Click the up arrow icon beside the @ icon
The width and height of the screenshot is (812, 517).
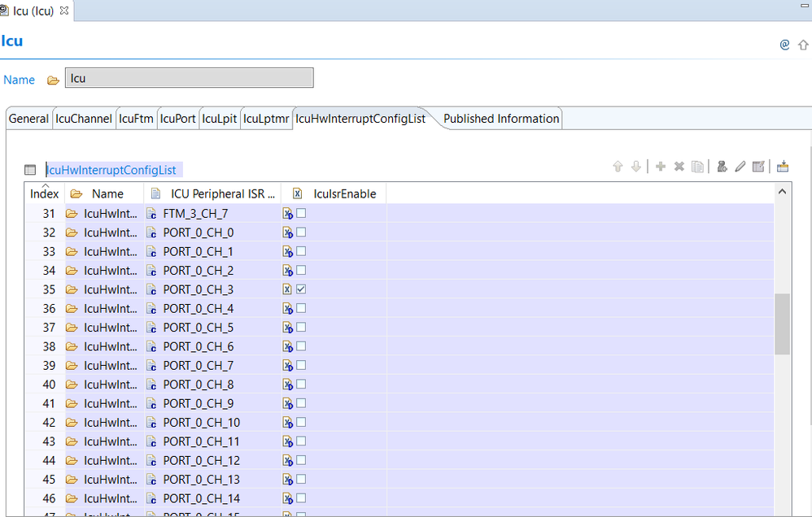(803, 45)
